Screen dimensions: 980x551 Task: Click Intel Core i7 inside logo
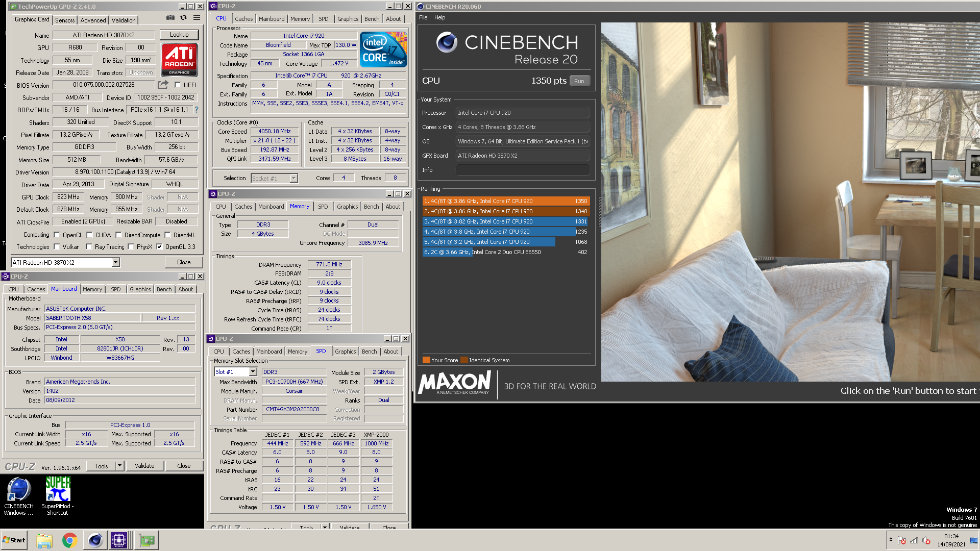coord(383,49)
